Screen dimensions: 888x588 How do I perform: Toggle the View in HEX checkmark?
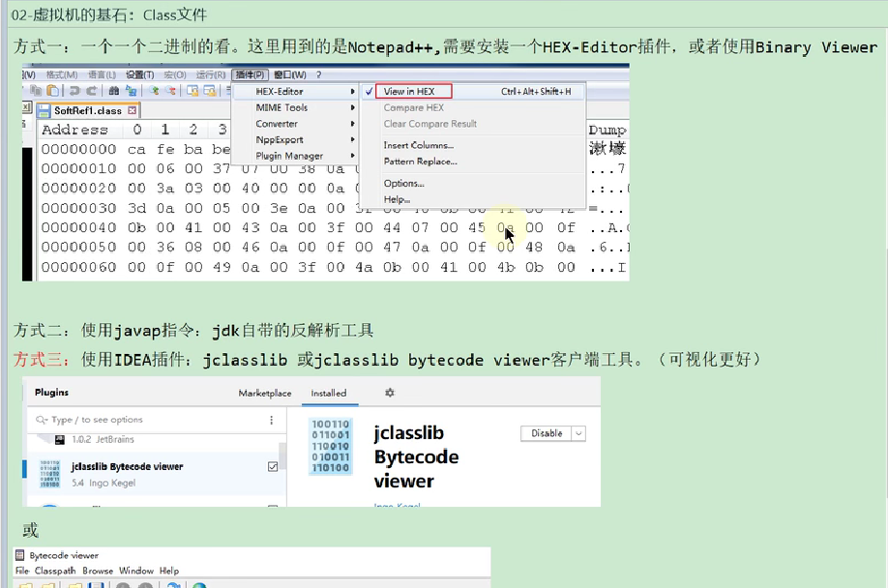pyautogui.click(x=370, y=91)
